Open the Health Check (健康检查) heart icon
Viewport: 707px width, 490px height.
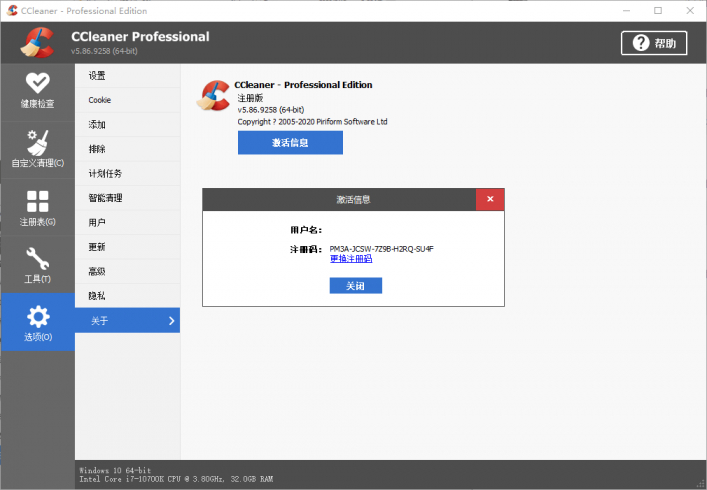pyautogui.click(x=37, y=83)
